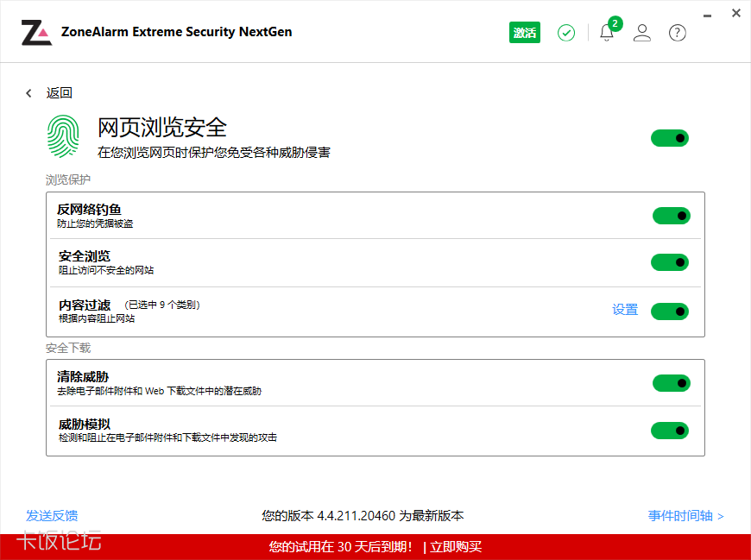Click the green fingerprint icon

click(66, 136)
